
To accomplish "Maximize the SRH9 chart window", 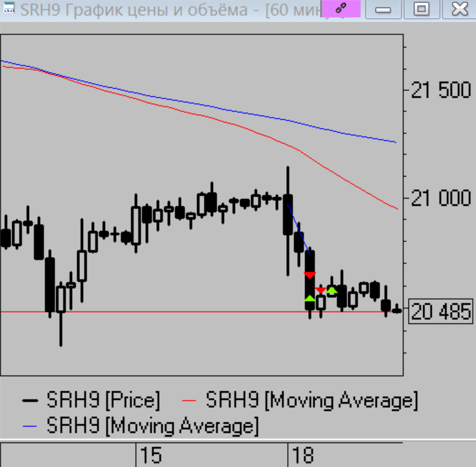I will (422, 9).
